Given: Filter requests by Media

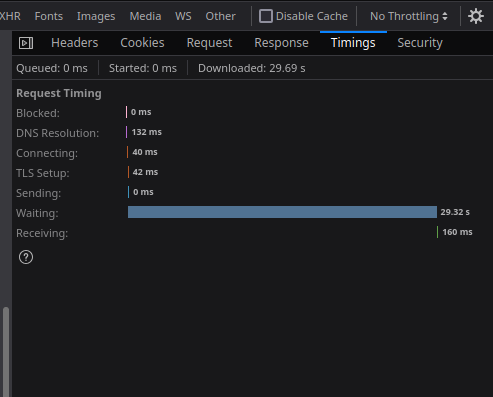Looking at the screenshot, I should click(145, 16).
